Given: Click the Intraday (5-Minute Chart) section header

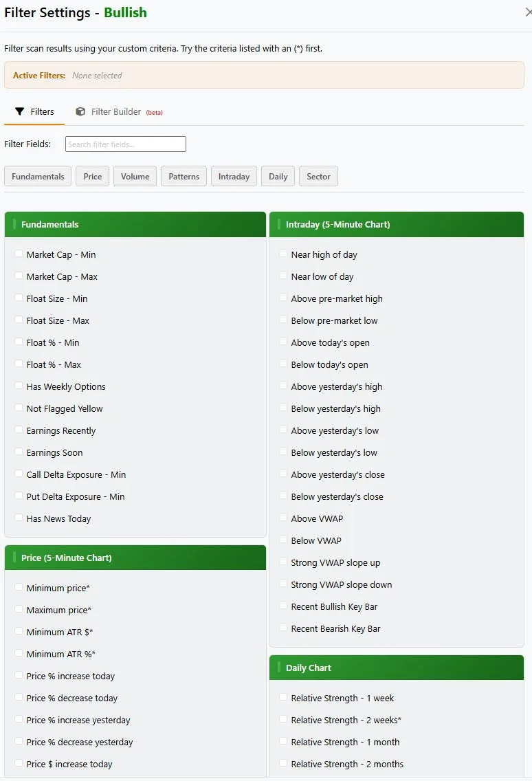Looking at the screenshot, I should pyautogui.click(x=397, y=224).
